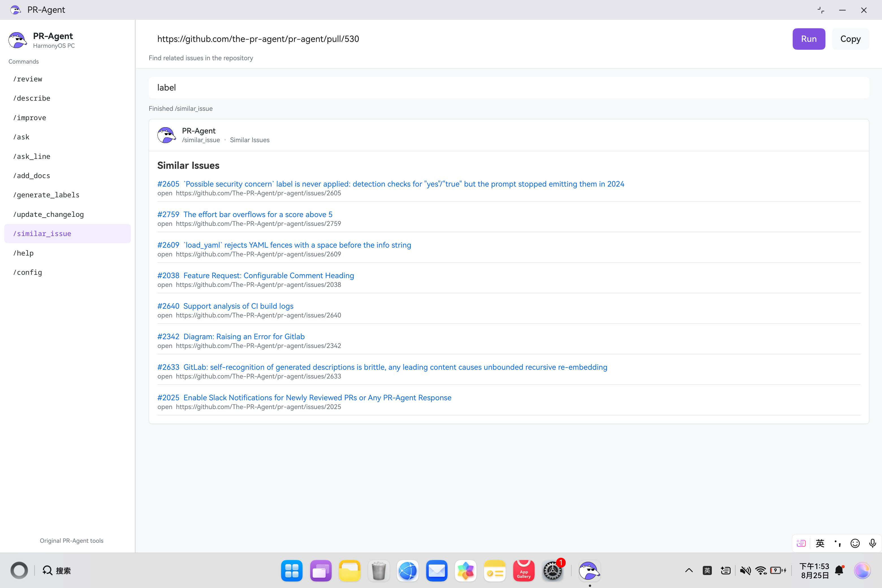Click the IME emoji smiley icon
882x588 pixels.
point(855,543)
